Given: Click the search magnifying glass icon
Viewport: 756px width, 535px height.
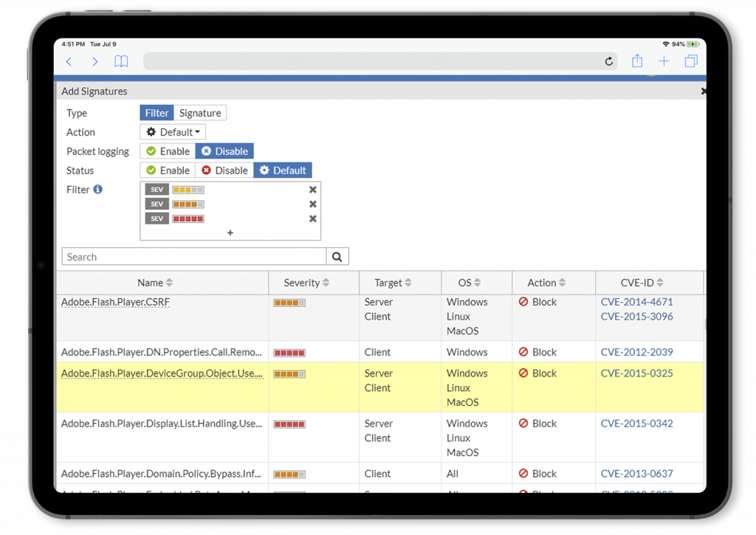Looking at the screenshot, I should tap(337, 256).
